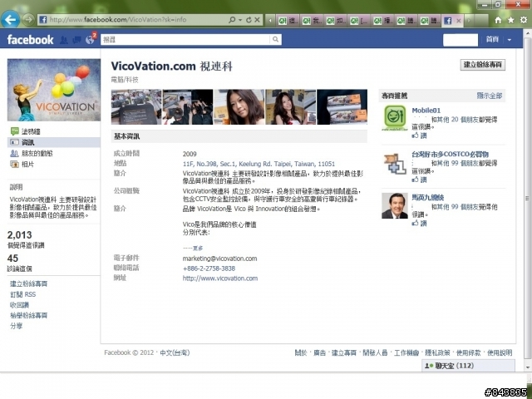Open the Mobile01 page link
The width and height of the screenshot is (532, 399).
[x=426, y=111]
